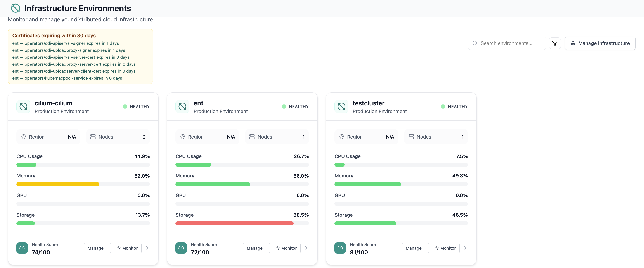
Task: Expand testcluster card chevron arrow
Action: (x=465, y=248)
